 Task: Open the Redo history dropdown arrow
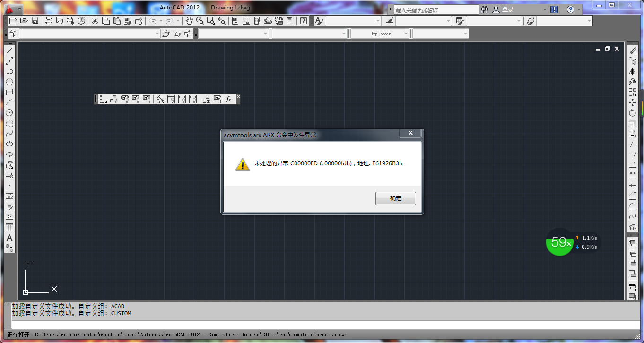(178, 21)
